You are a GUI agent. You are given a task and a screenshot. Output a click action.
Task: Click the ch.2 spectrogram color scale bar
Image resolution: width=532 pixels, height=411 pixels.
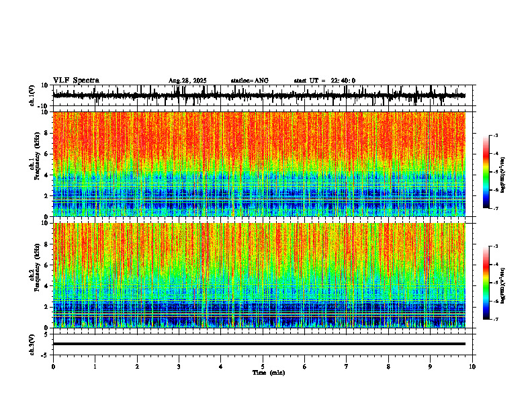point(486,283)
